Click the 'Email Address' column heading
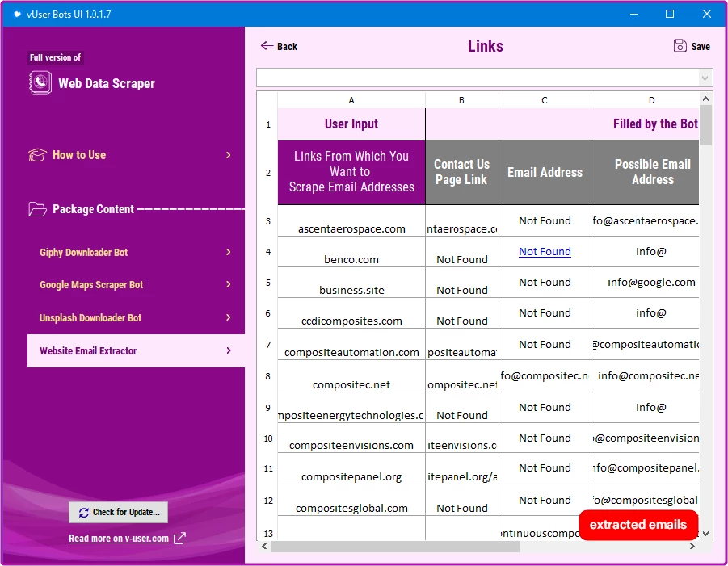The width and height of the screenshot is (728, 566). pyautogui.click(x=545, y=172)
